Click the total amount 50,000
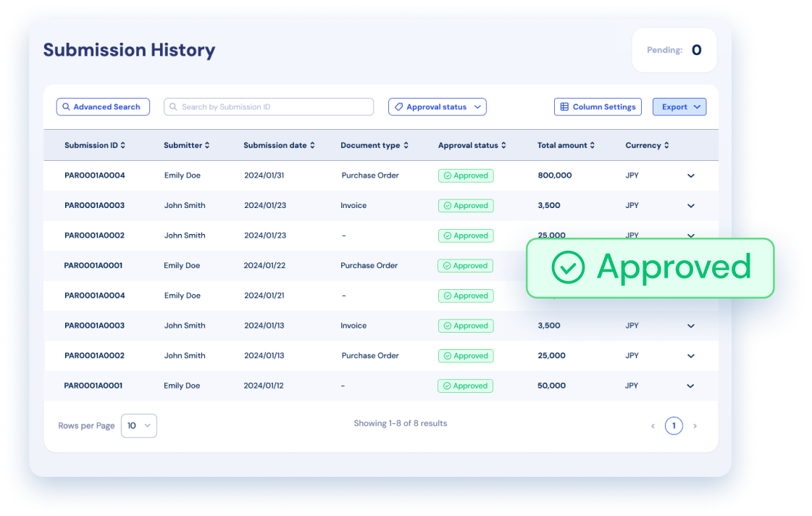Viewport: 812px width, 516px height. point(551,386)
